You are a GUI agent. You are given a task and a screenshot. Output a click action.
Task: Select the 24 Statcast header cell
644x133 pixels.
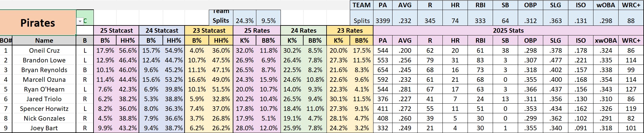(162, 31)
